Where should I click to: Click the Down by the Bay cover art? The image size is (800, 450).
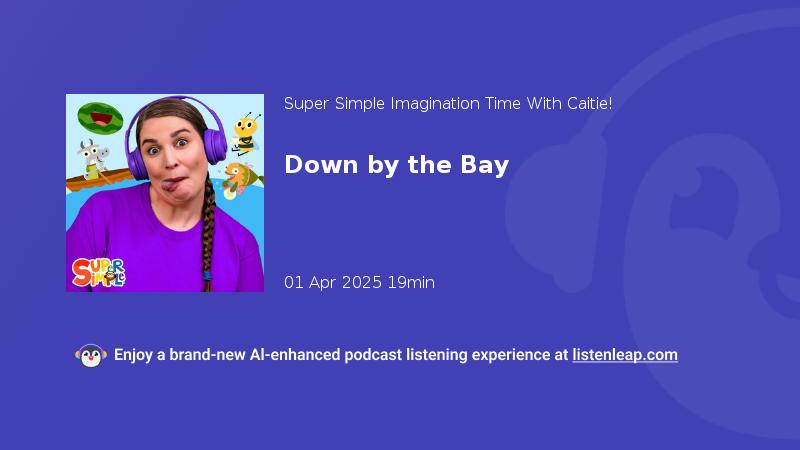pyautogui.click(x=165, y=193)
